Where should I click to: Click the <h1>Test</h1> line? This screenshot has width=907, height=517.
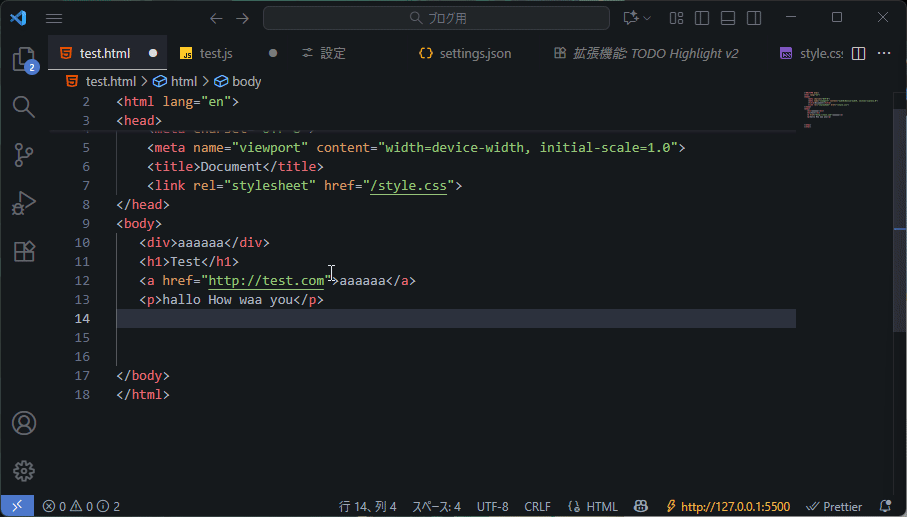[189, 261]
